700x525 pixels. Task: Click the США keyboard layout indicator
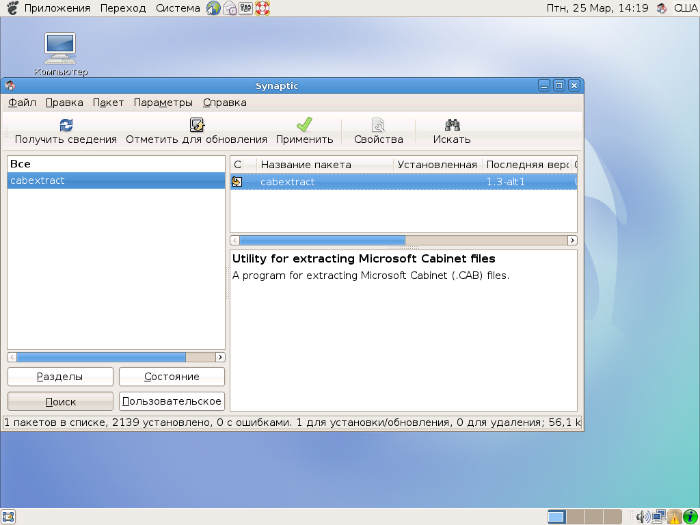686,8
